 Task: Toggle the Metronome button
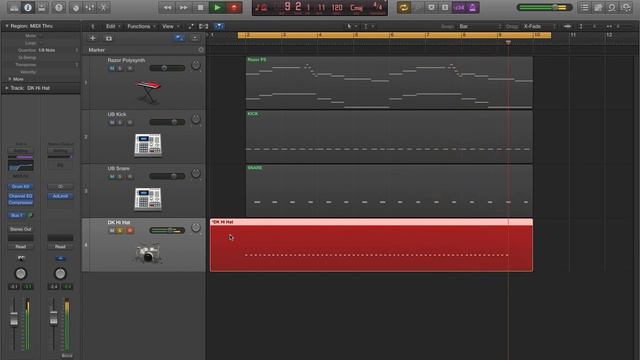click(x=473, y=7)
